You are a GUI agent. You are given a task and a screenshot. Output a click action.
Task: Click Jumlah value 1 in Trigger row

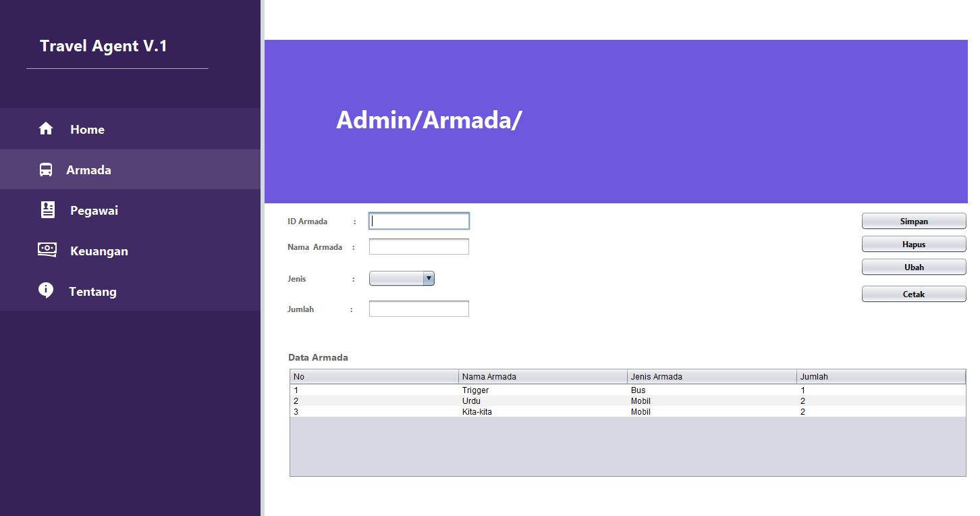(881, 390)
